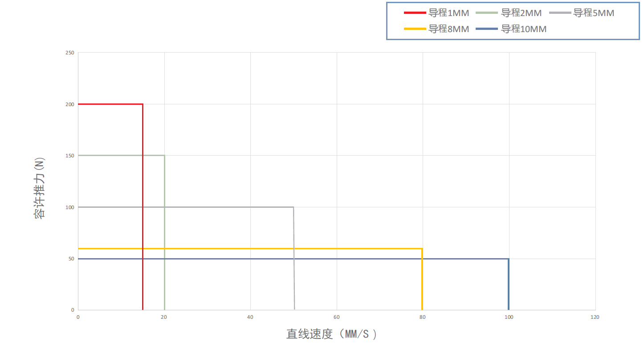Click the red vertical drop line at 15 mm/s

coord(143,207)
